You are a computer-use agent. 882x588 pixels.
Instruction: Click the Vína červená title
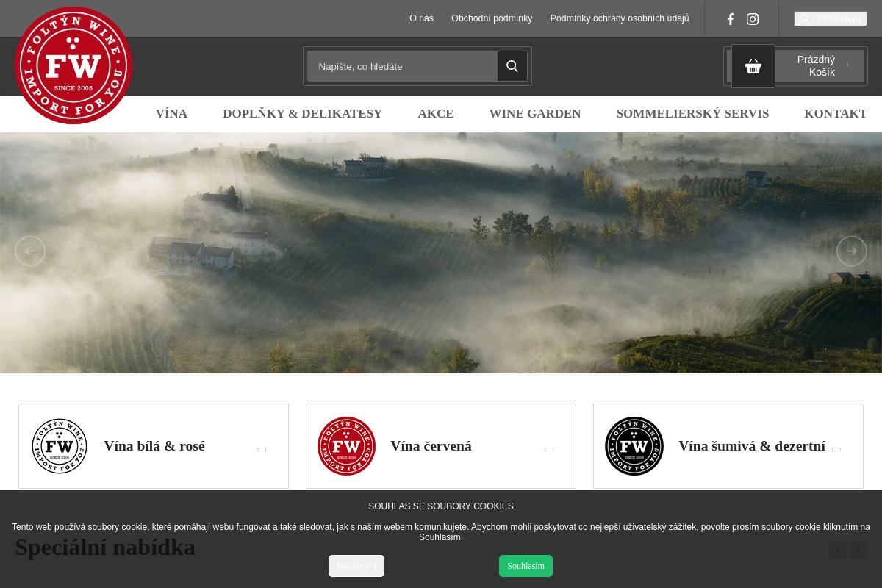pos(431,446)
